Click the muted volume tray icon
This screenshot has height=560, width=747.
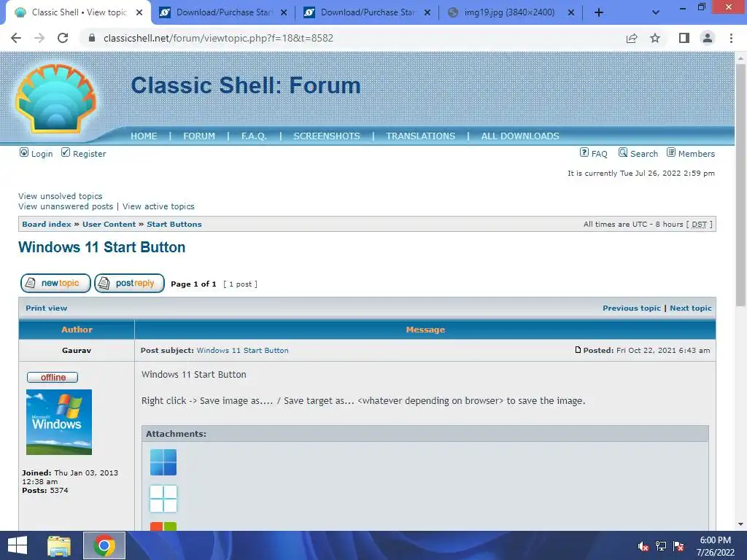(643, 546)
